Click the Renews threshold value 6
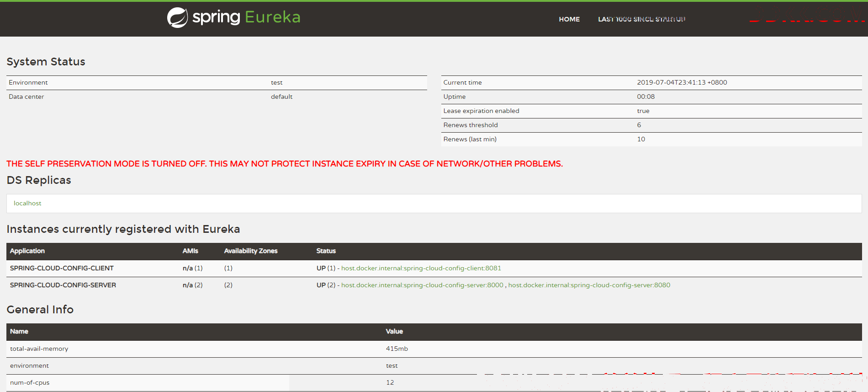 pos(639,125)
